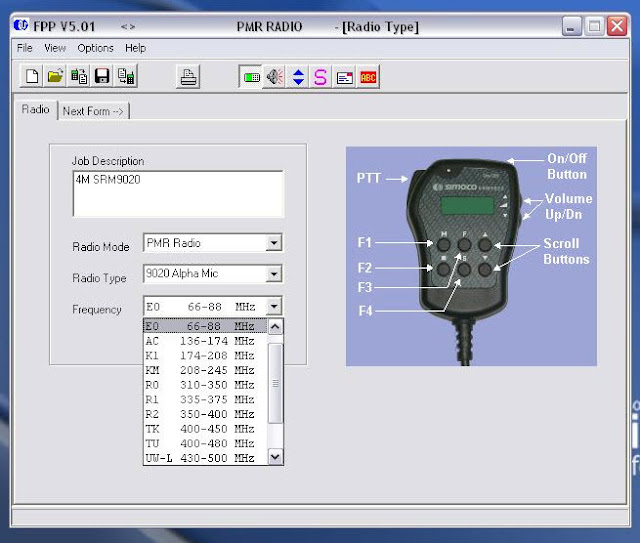Maximize the FPP window
Screen dimensions: 640x543
pos(594,27)
